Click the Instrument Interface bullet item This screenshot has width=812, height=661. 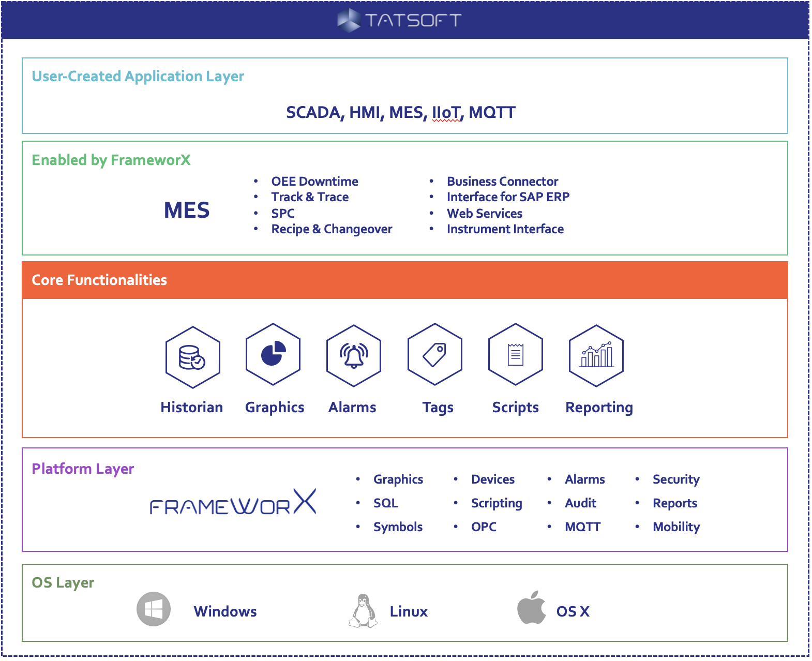pos(505,229)
